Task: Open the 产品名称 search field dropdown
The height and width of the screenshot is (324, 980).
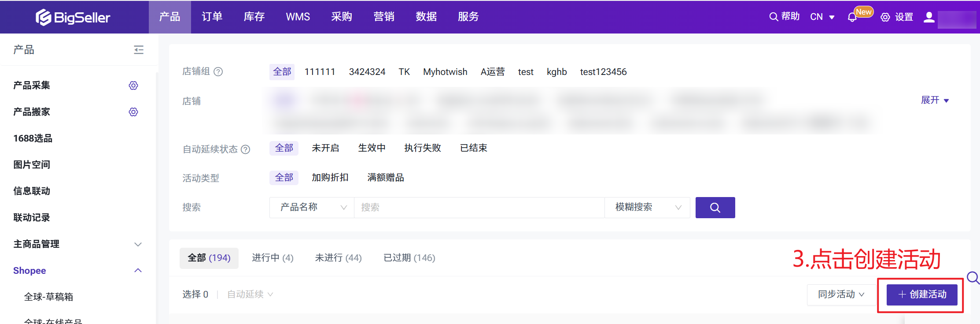Action: point(312,208)
